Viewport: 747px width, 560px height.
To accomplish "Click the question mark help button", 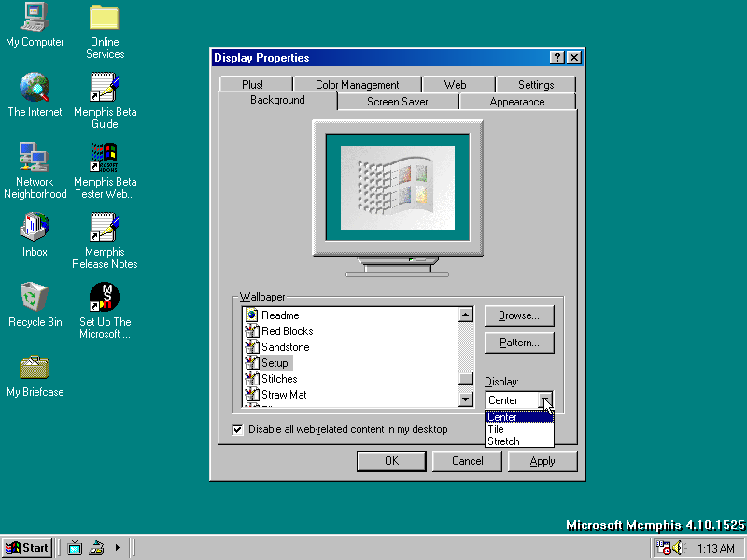I will (x=557, y=58).
